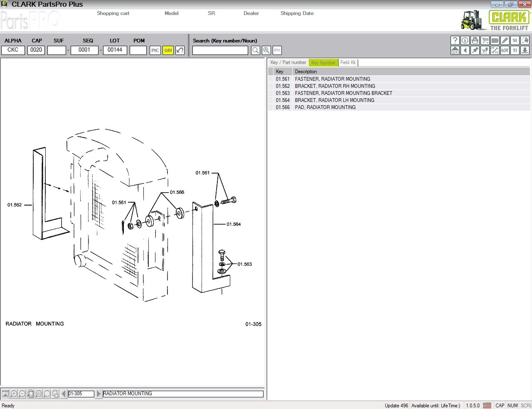Click the globe icon

coord(525,40)
